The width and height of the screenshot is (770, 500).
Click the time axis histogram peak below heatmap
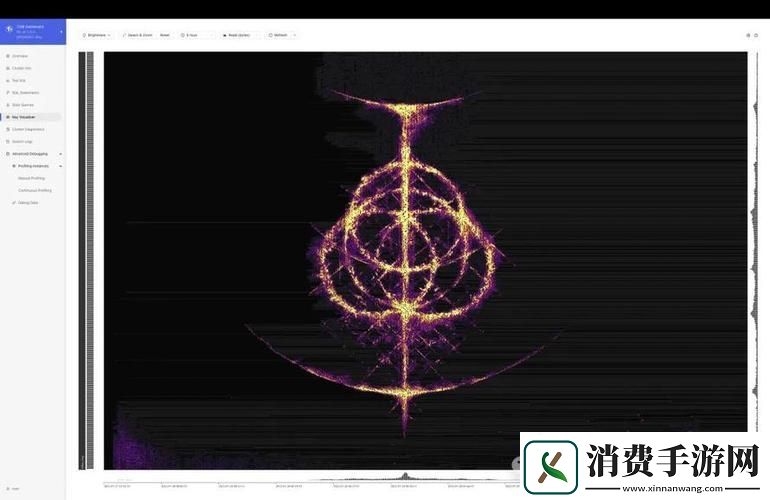(405, 475)
